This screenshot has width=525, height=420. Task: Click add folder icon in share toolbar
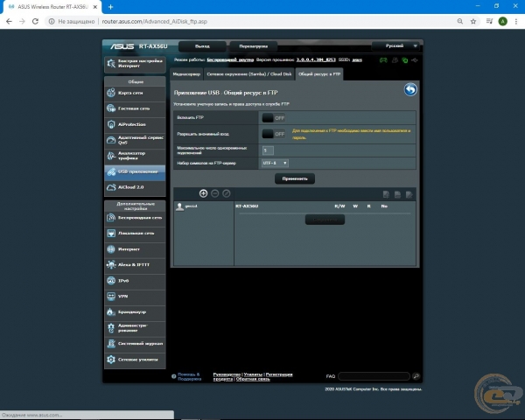[x=386, y=194]
